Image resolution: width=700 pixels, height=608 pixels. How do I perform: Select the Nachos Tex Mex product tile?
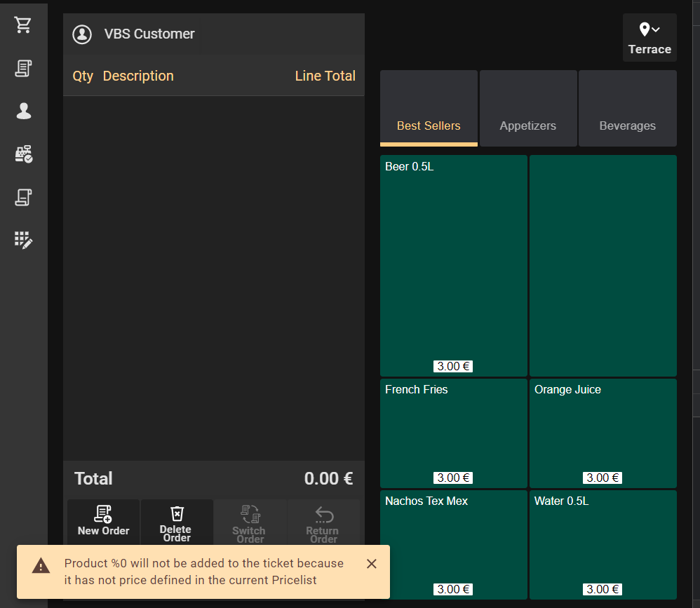click(x=453, y=543)
